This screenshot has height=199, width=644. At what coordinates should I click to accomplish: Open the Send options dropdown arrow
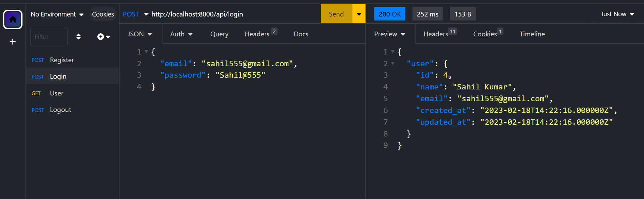tap(359, 14)
